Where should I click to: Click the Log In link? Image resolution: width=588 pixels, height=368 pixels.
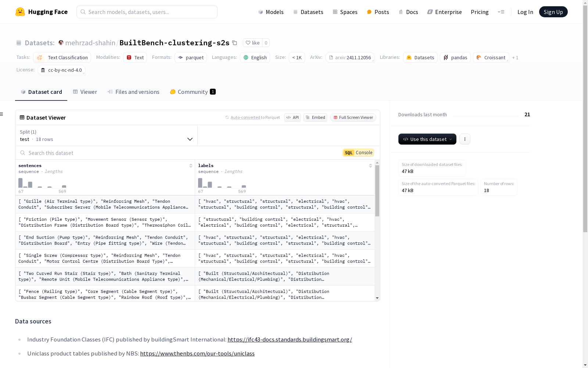click(x=525, y=12)
